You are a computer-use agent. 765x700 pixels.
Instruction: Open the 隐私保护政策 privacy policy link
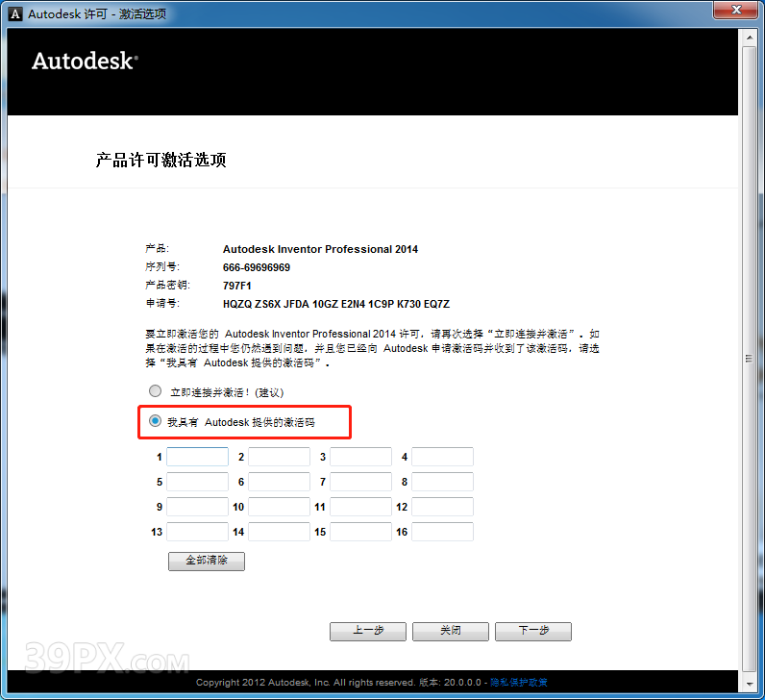tap(519, 683)
